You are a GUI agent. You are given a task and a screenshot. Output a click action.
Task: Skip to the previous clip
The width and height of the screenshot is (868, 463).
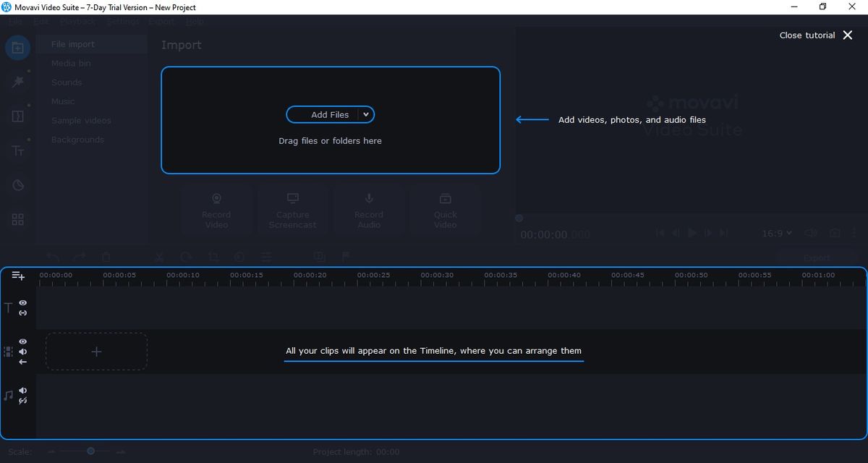pyautogui.click(x=660, y=233)
